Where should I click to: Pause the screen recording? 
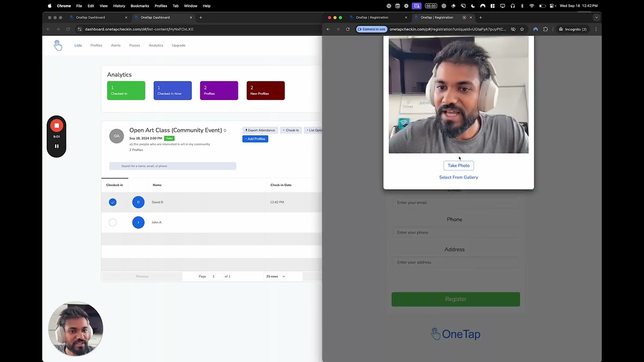tap(56, 146)
